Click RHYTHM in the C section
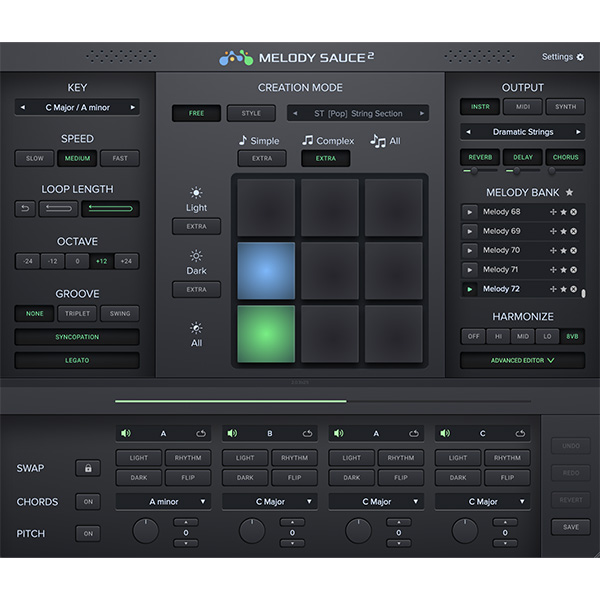This screenshot has height=600, width=600. (507, 458)
